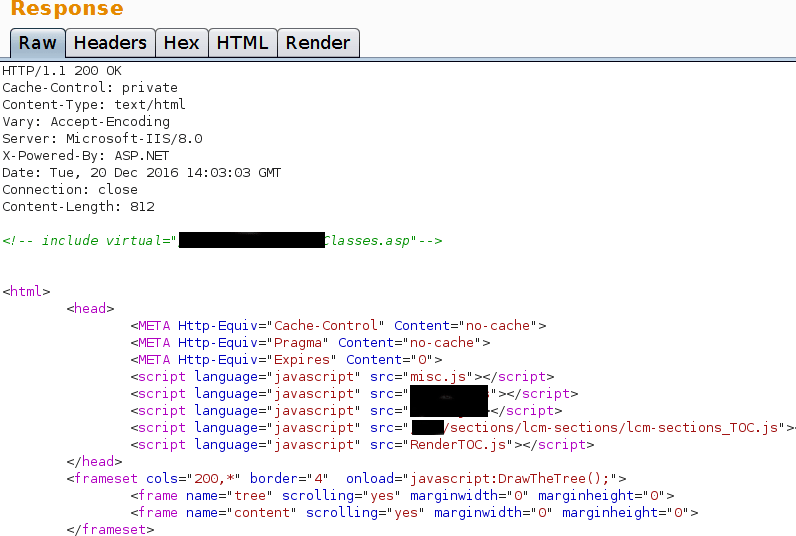Click the META Expires line
796x536 pixels.
pyautogui.click(x=286, y=360)
